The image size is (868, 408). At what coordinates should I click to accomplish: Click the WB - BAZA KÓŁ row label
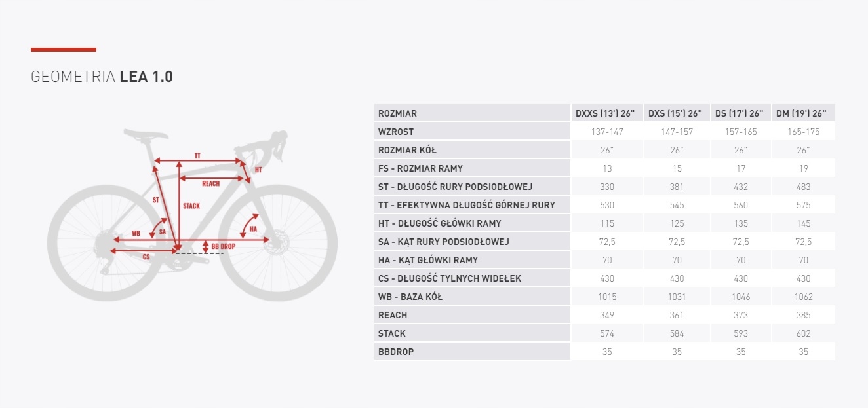click(x=410, y=297)
